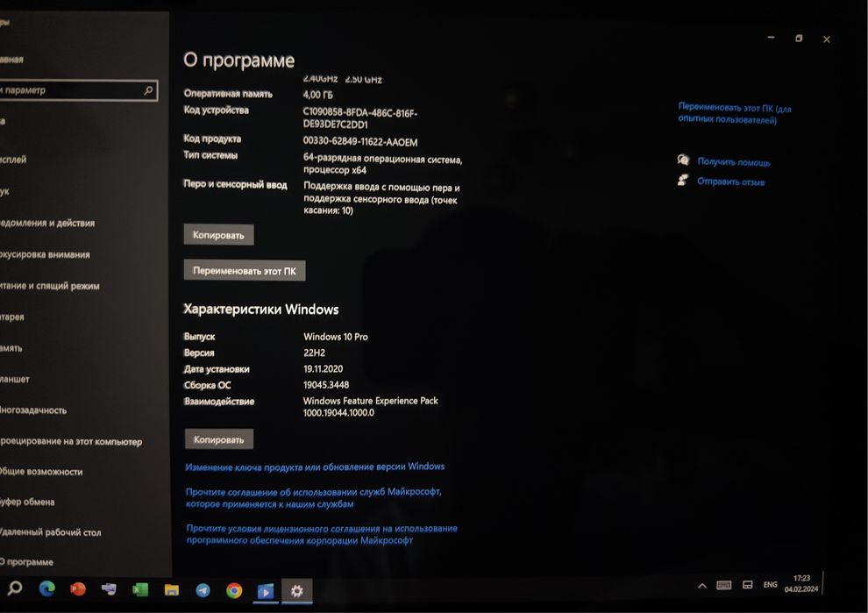Launch Google Chrome from the taskbar

click(x=234, y=591)
